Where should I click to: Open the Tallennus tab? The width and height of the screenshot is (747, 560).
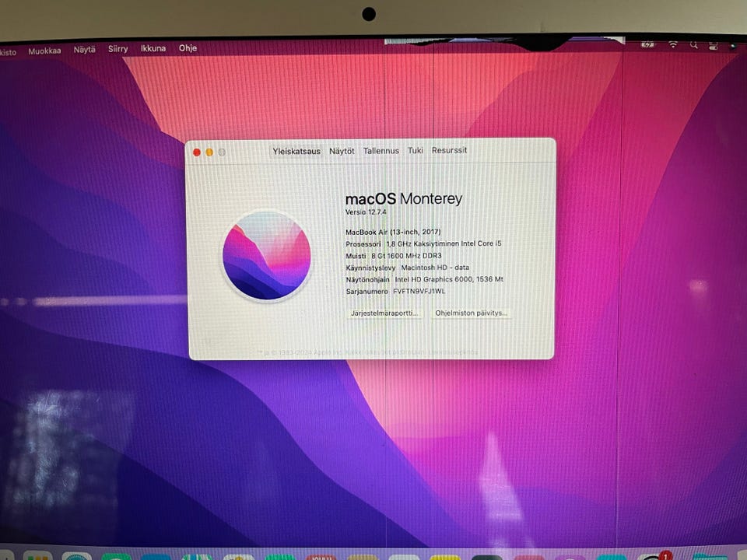(381, 150)
